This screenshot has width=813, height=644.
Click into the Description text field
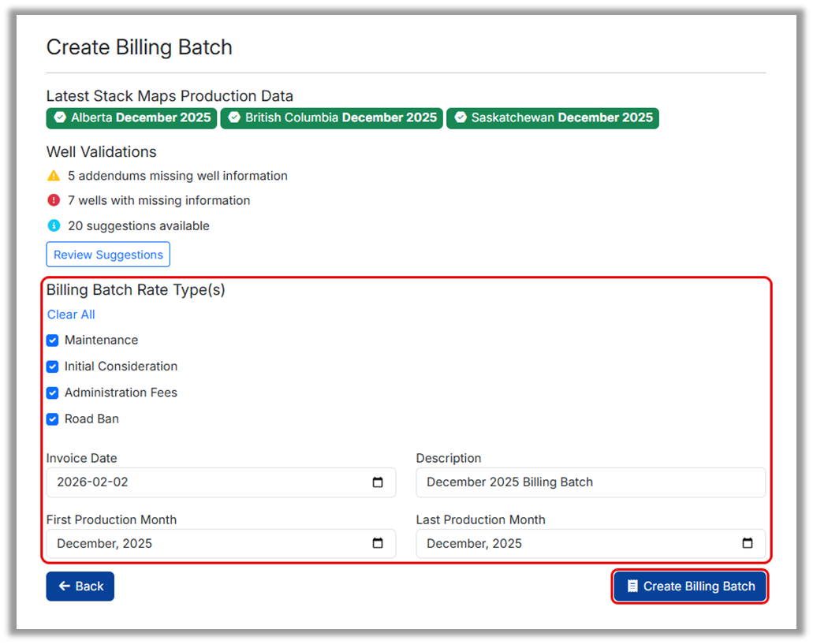click(590, 482)
